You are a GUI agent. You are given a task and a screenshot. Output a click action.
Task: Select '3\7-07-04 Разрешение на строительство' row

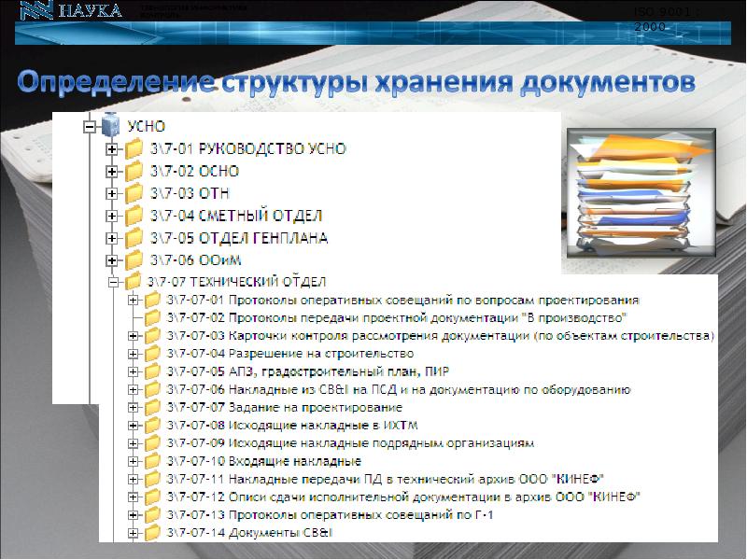click(290, 354)
